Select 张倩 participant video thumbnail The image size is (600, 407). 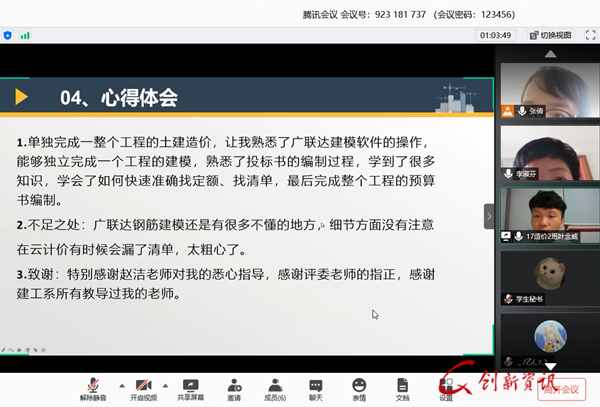pyautogui.click(x=550, y=90)
